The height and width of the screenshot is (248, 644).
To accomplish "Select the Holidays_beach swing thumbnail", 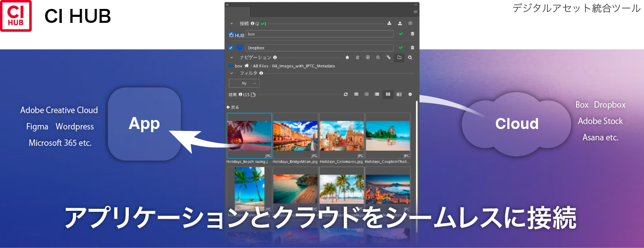I will [249, 136].
